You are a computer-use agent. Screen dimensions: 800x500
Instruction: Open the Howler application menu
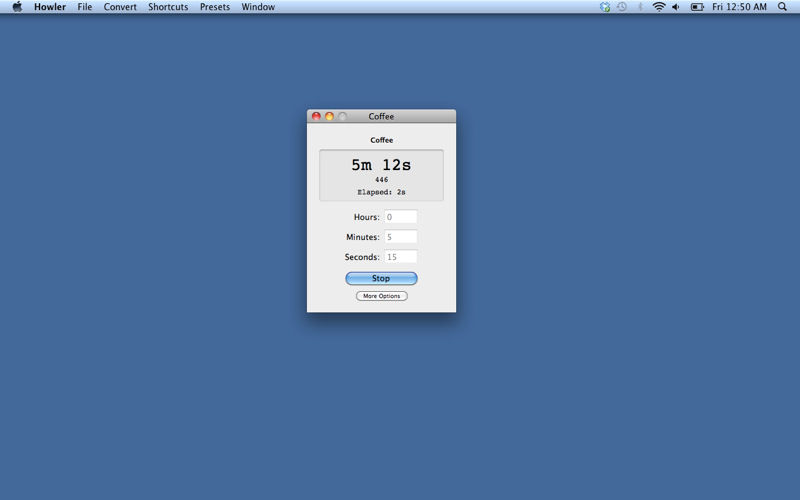point(49,7)
